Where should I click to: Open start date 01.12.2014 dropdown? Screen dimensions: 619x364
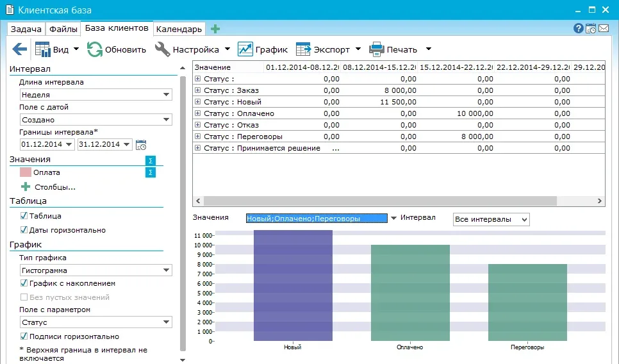pyautogui.click(x=69, y=144)
